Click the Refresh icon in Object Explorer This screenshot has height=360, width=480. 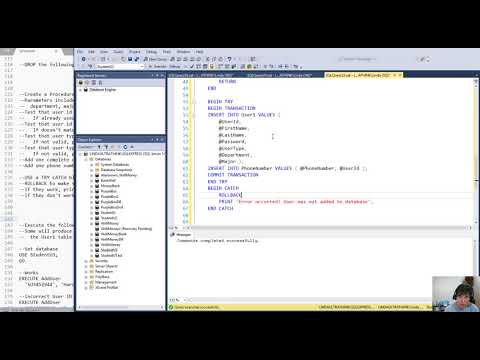(x=125, y=147)
